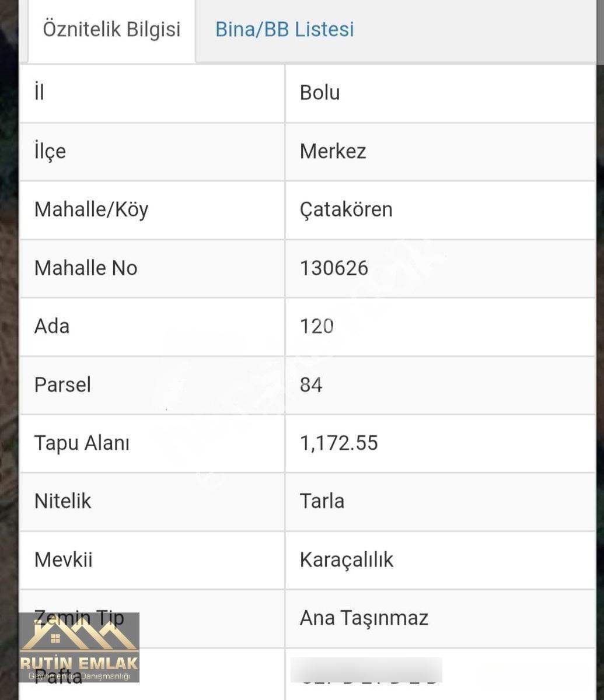Click the Bolu value in İl row
The height and width of the screenshot is (700, 604).
click(320, 93)
